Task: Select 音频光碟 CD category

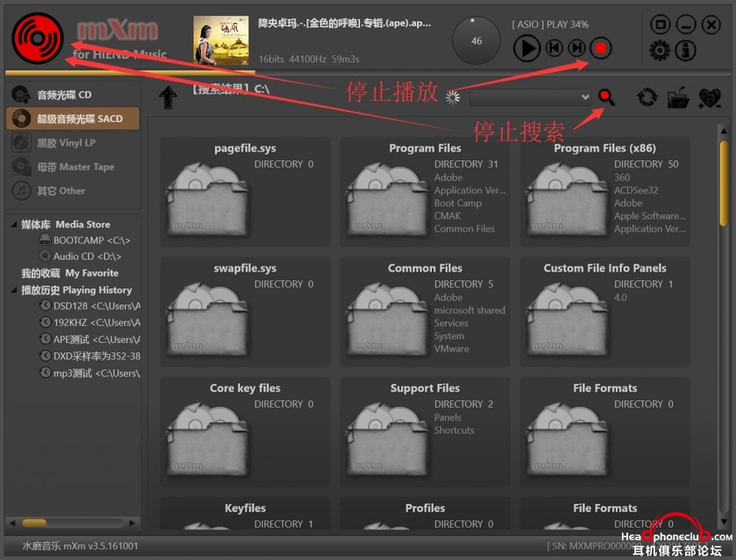Action: pyautogui.click(x=73, y=95)
